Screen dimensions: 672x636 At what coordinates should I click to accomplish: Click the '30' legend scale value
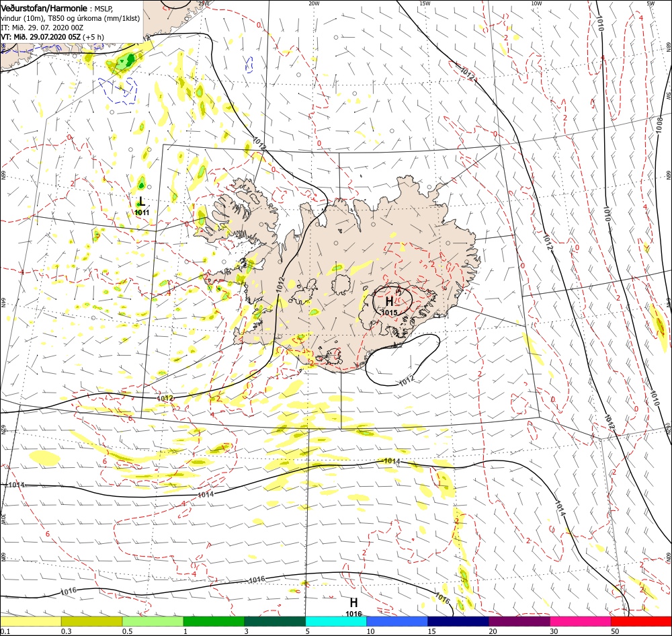tap(554, 631)
